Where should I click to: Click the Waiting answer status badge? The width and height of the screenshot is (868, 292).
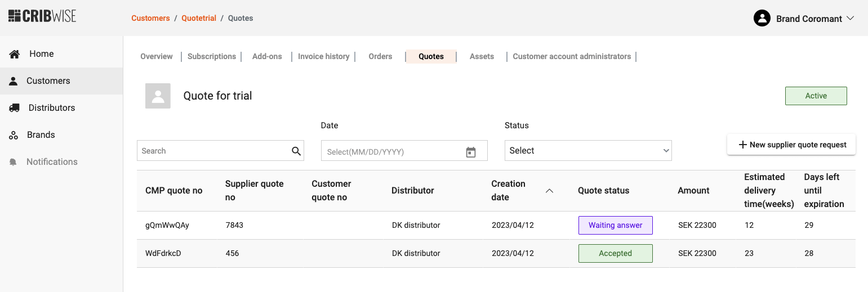pos(615,225)
